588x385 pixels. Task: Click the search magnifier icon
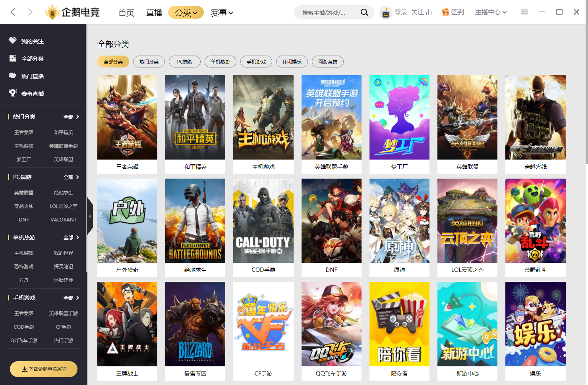point(364,12)
